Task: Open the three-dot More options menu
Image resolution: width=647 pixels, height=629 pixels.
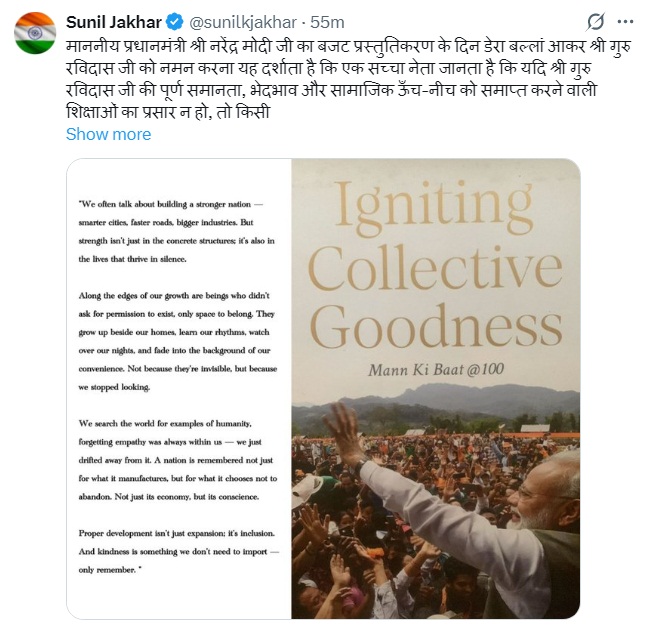Action: click(628, 21)
